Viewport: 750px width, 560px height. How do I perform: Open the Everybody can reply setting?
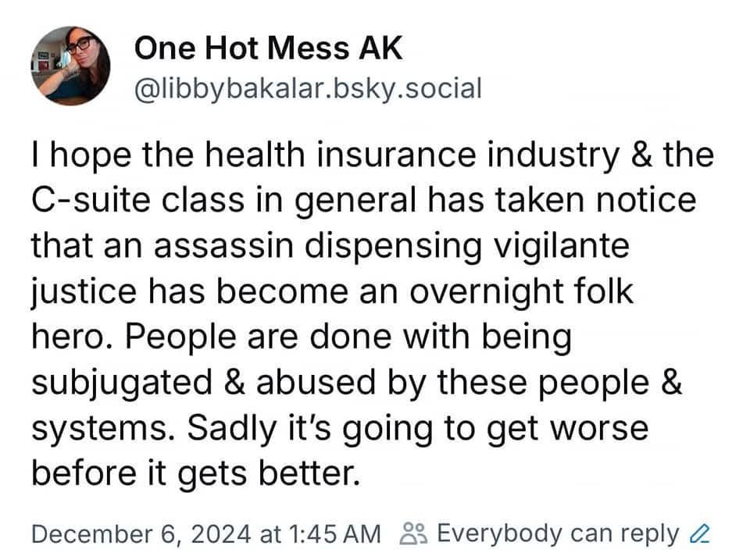[x=558, y=534]
